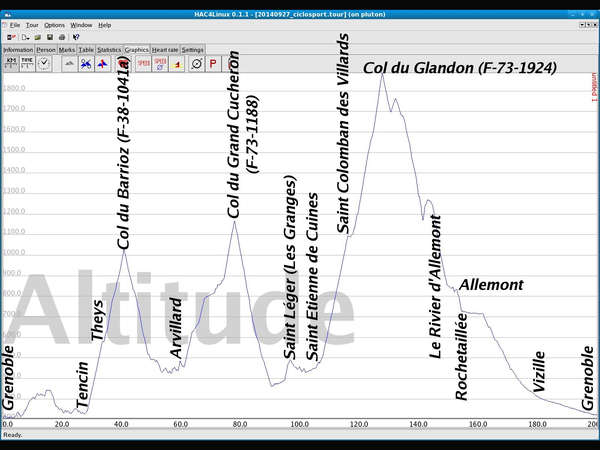Switch x-axis to kilometers with KM button
The width and height of the screenshot is (600, 450).
tap(11, 62)
